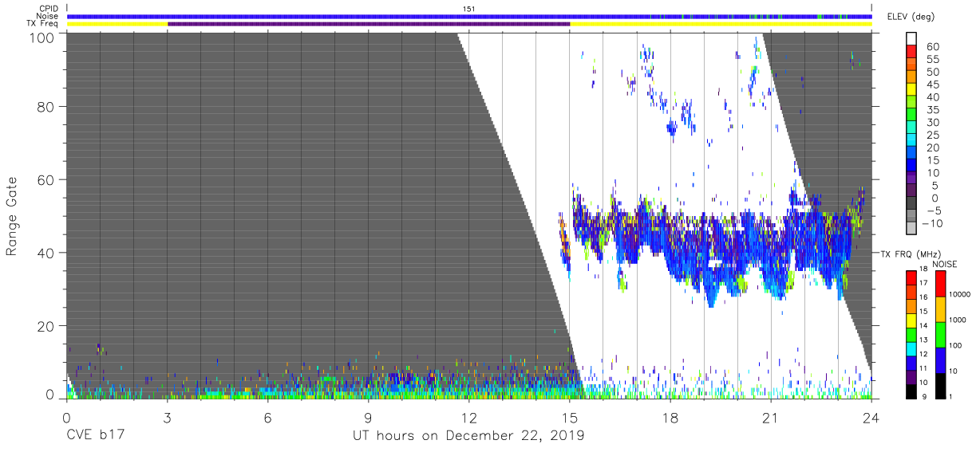
Task: Click the '3' tick on UT hours axis
Action: (x=167, y=419)
